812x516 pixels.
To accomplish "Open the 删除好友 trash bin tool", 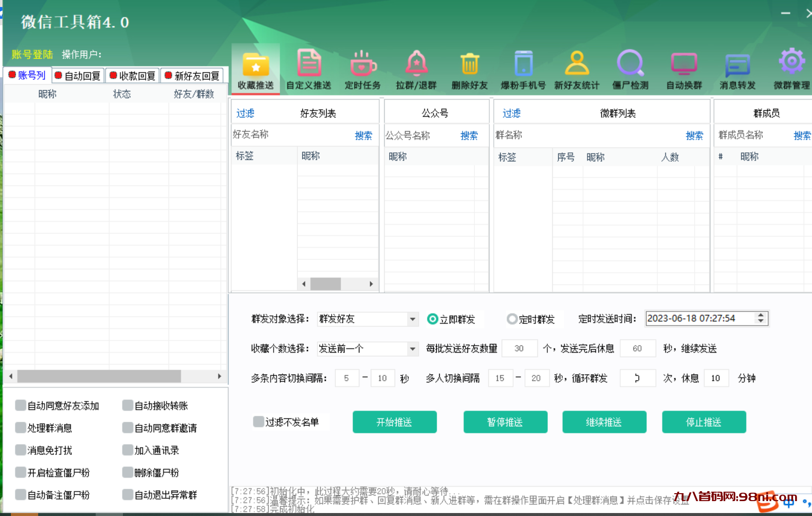I will 470,69.
